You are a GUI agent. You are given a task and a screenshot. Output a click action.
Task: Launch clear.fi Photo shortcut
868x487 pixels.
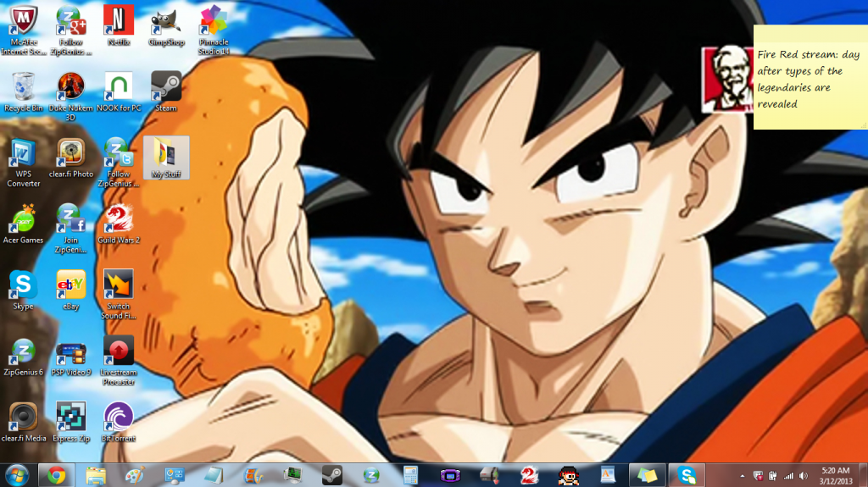pos(71,158)
